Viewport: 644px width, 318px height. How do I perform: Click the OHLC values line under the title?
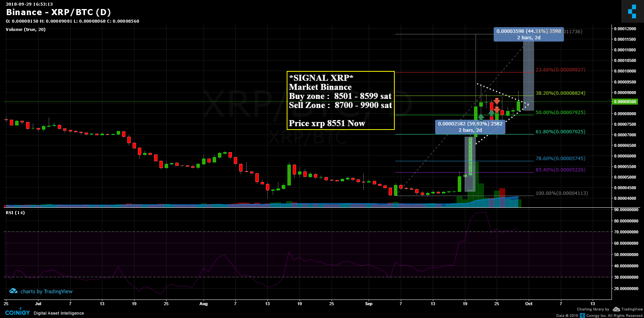pyautogui.click(x=73, y=21)
